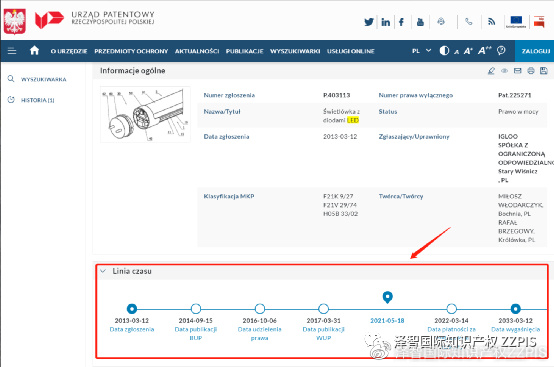Open the help speech bubble icon
The image size is (554, 367).
click(501, 51)
